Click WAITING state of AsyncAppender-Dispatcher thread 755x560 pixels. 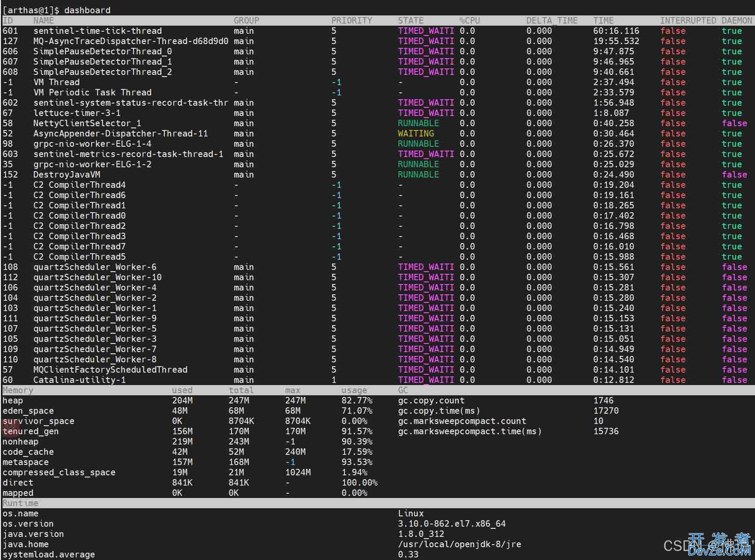click(416, 133)
